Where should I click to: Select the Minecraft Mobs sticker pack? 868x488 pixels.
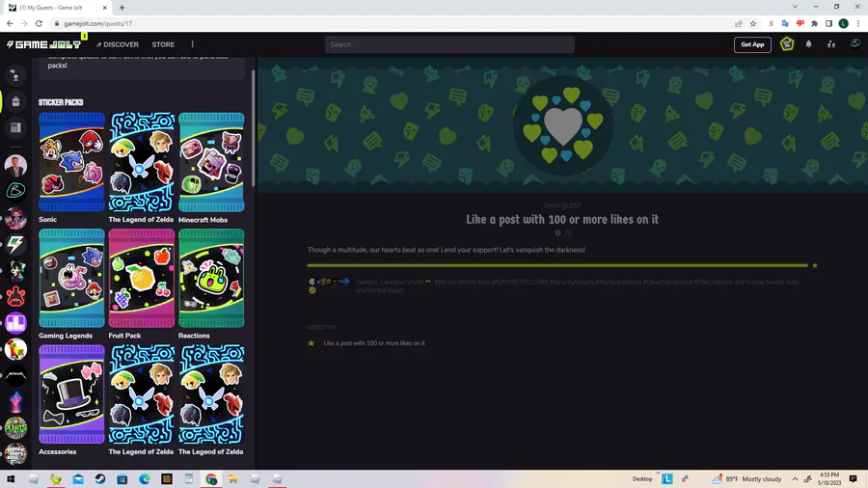coord(211,162)
